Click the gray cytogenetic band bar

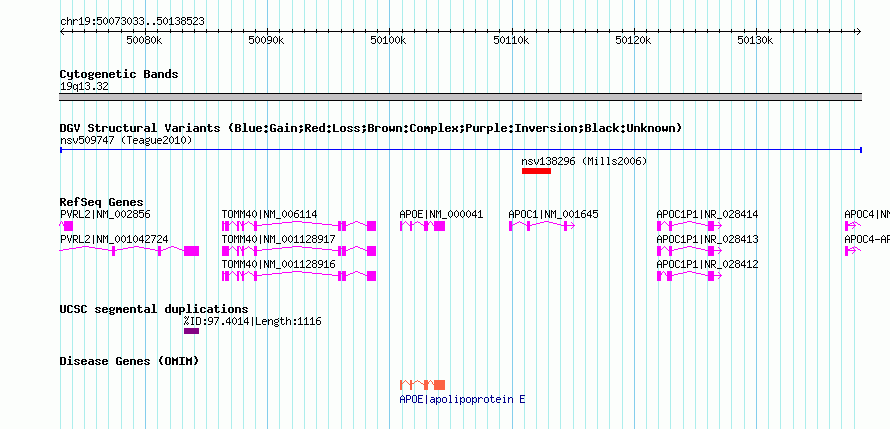pos(460,97)
